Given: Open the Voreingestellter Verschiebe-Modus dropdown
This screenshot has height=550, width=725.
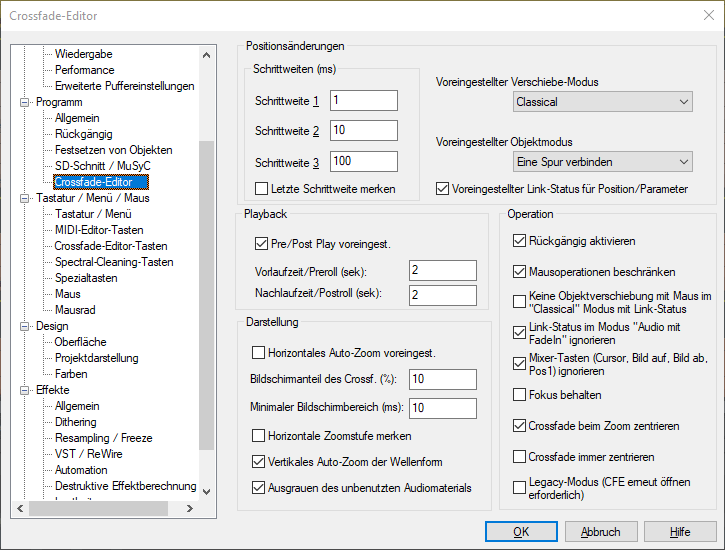Looking at the screenshot, I should coord(602,102).
